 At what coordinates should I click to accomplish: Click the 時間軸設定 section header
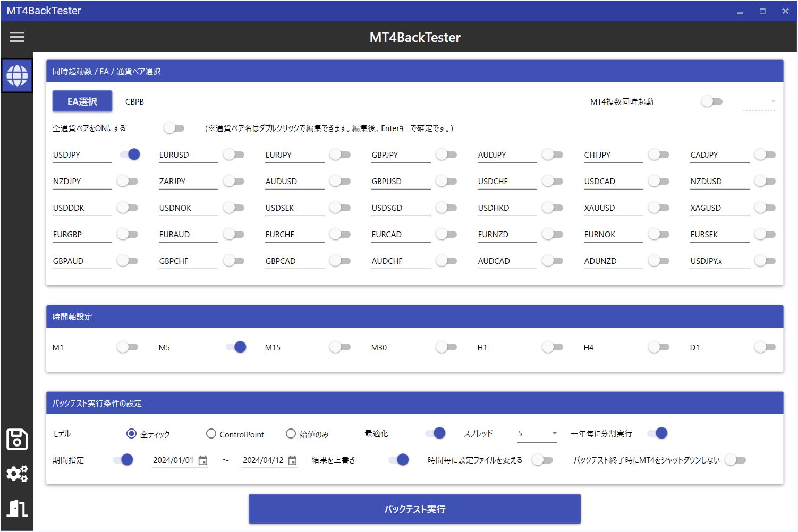415,316
